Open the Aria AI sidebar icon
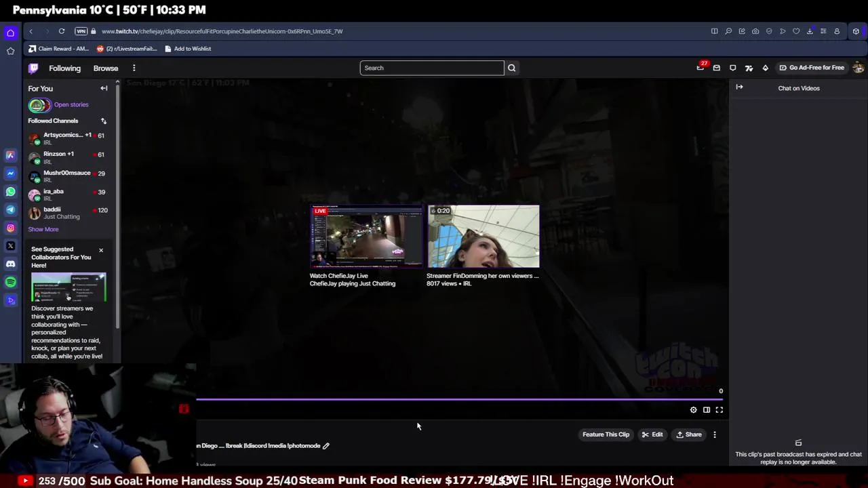Viewport: 868px width, 488px height. click(x=10, y=155)
